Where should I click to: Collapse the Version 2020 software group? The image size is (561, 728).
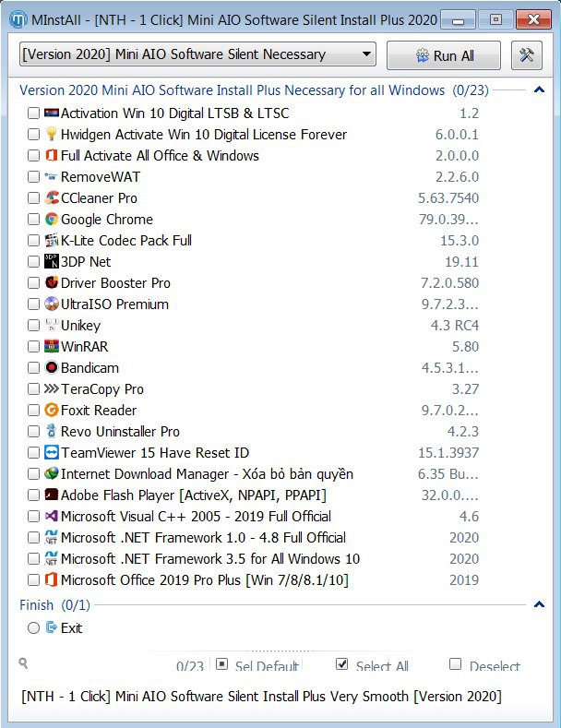[539, 90]
